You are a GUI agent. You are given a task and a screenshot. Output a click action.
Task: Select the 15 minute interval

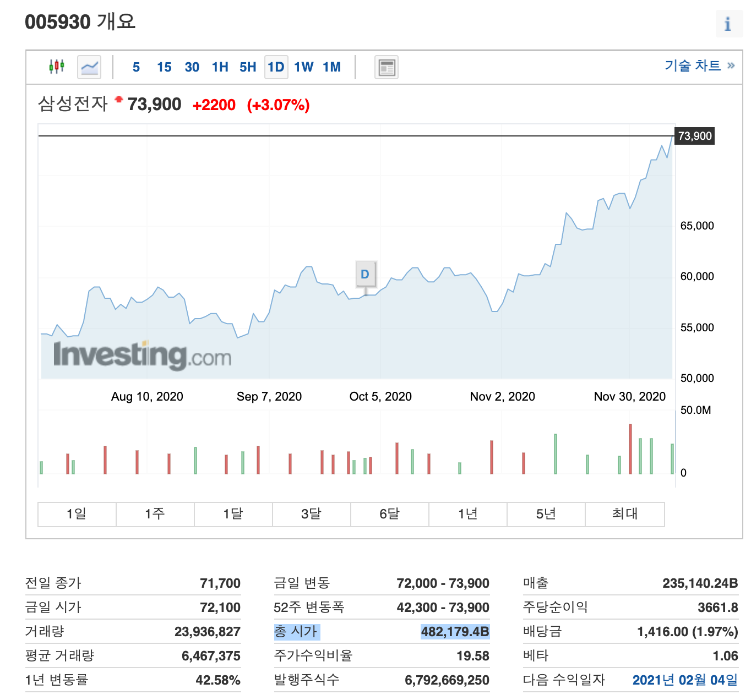click(164, 67)
